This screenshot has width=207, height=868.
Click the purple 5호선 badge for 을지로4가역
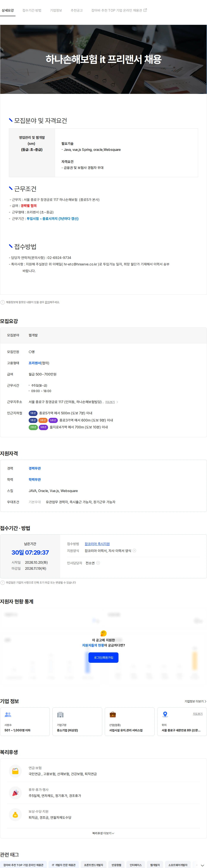(x=43, y=427)
